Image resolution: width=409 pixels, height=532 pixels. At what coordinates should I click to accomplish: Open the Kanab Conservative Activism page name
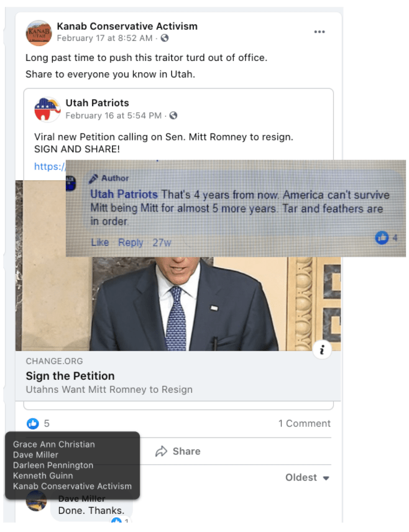click(x=127, y=26)
